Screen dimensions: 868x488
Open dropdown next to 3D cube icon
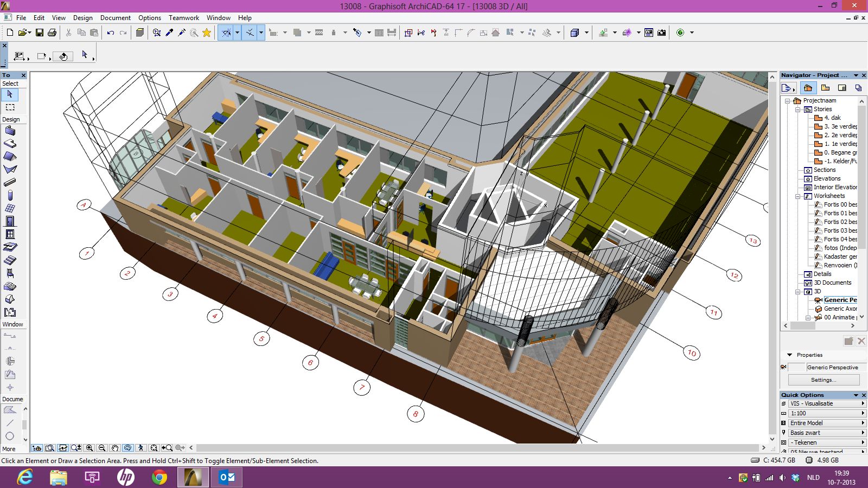coord(586,33)
